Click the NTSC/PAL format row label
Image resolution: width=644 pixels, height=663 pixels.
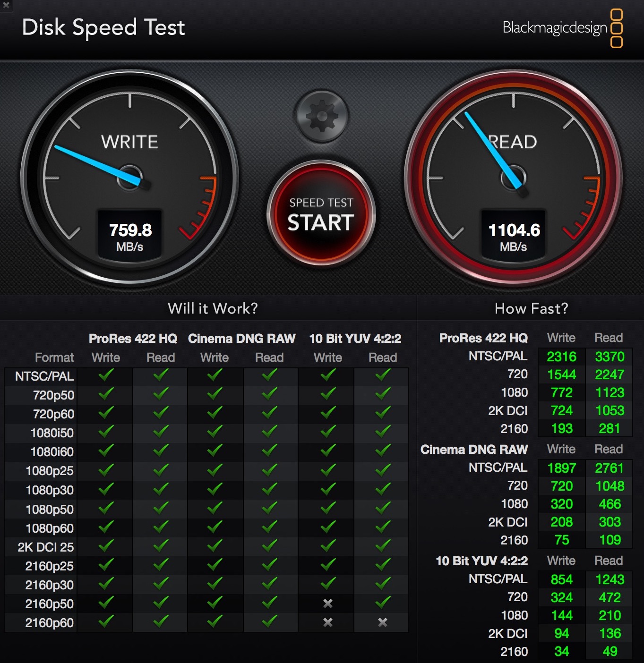[x=44, y=376]
